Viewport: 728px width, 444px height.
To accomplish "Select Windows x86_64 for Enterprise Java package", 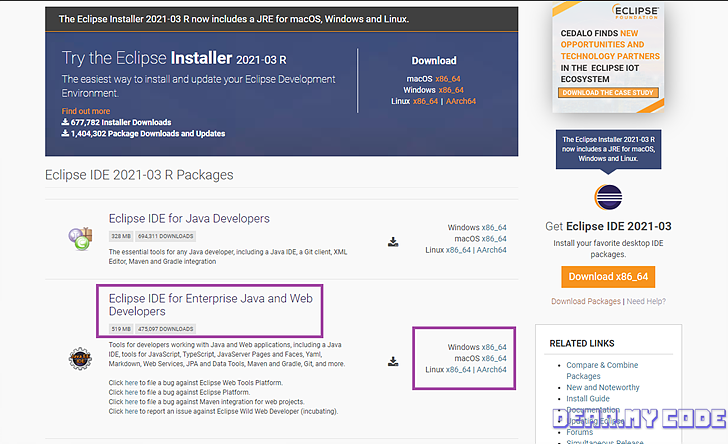I will [494, 347].
